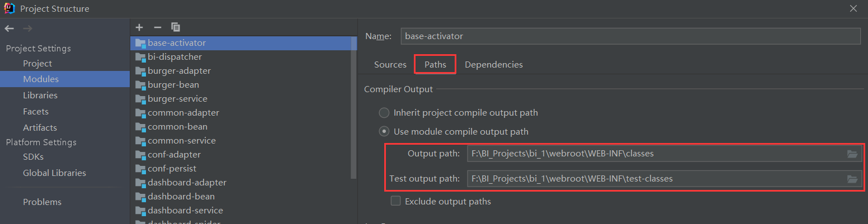
Task: Click the copy module icon
Action: point(176,27)
